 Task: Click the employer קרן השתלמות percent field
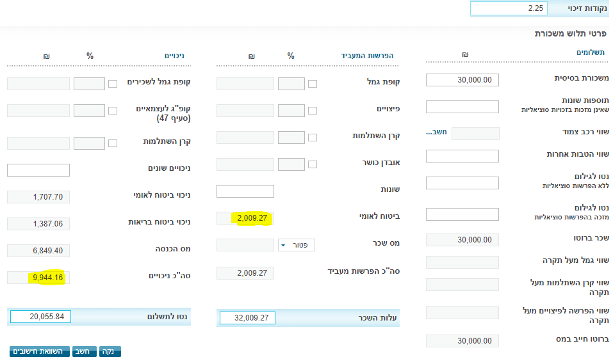click(291, 138)
